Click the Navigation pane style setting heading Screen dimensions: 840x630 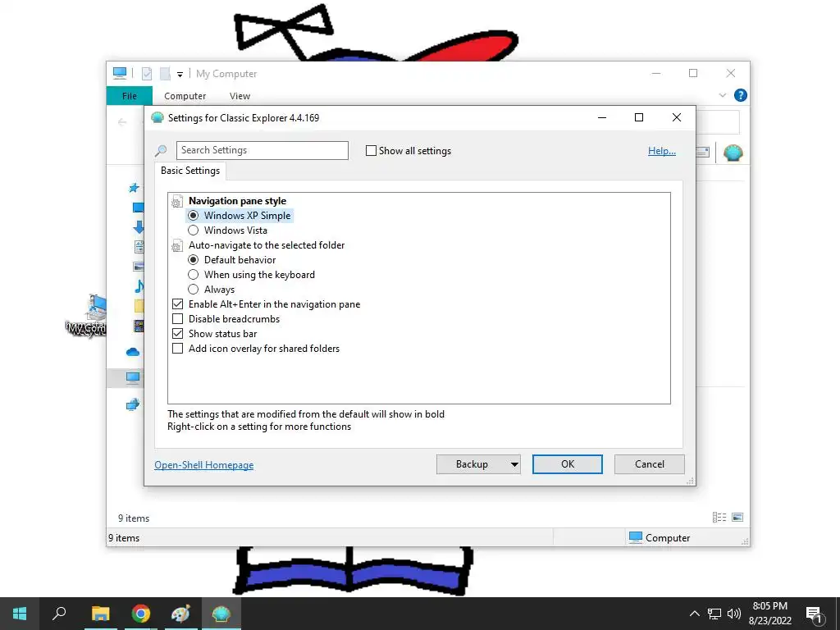(237, 201)
